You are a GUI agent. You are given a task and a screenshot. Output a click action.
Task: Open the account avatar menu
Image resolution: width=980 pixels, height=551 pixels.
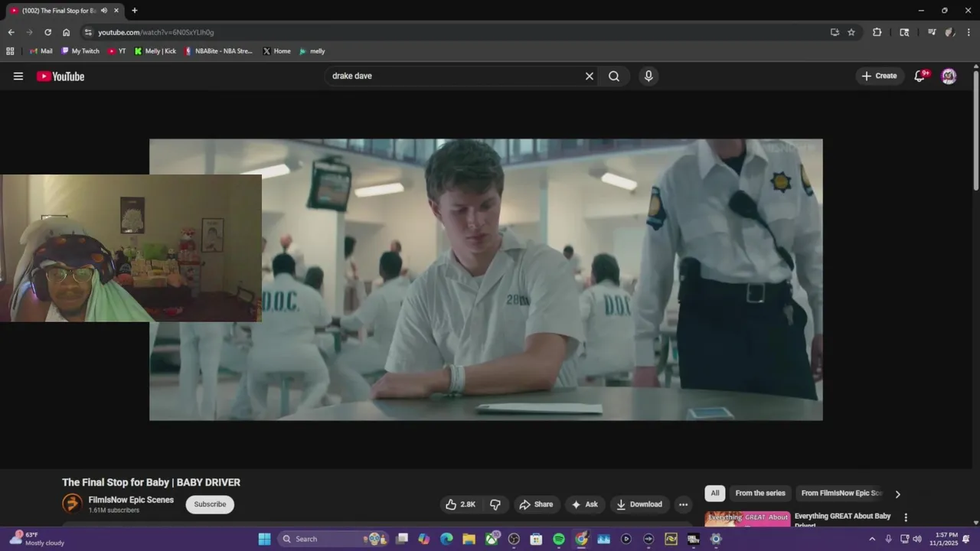pyautogui.click(x=949, y=76)
